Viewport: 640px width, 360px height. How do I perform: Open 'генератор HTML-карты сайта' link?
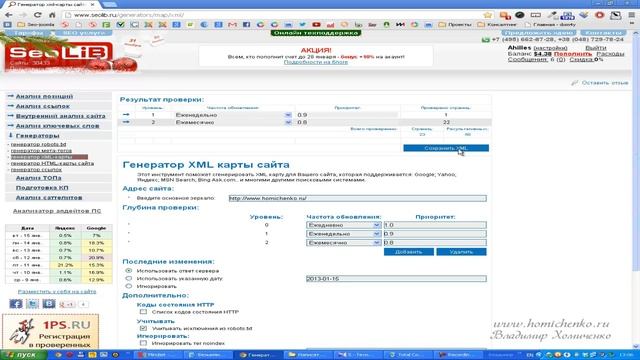coord(52,163)
